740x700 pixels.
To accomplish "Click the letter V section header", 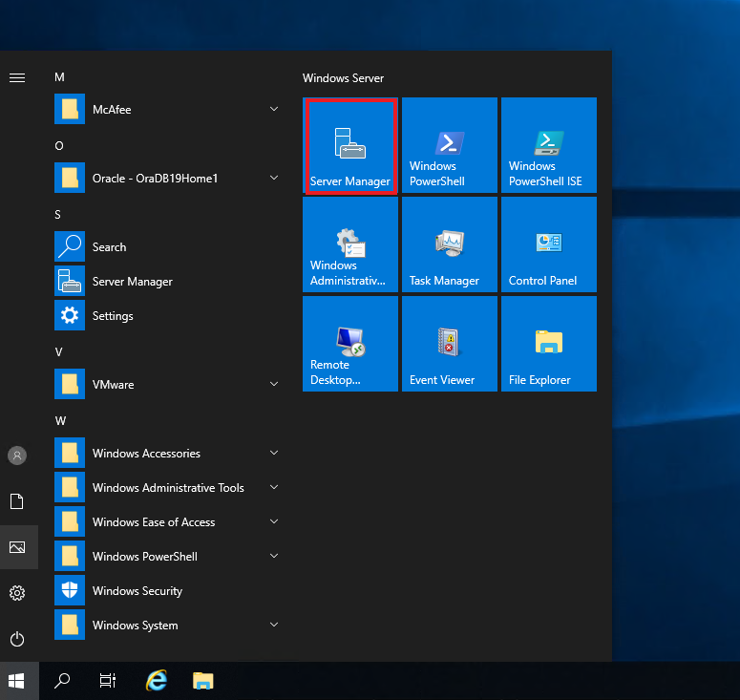I will pyautogui.click(x=58, y=352).
